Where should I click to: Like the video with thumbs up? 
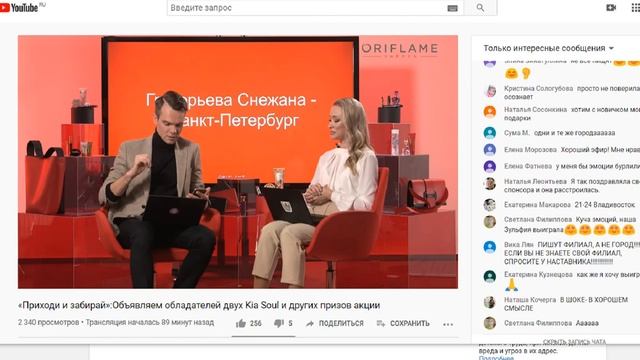(241, 323)
